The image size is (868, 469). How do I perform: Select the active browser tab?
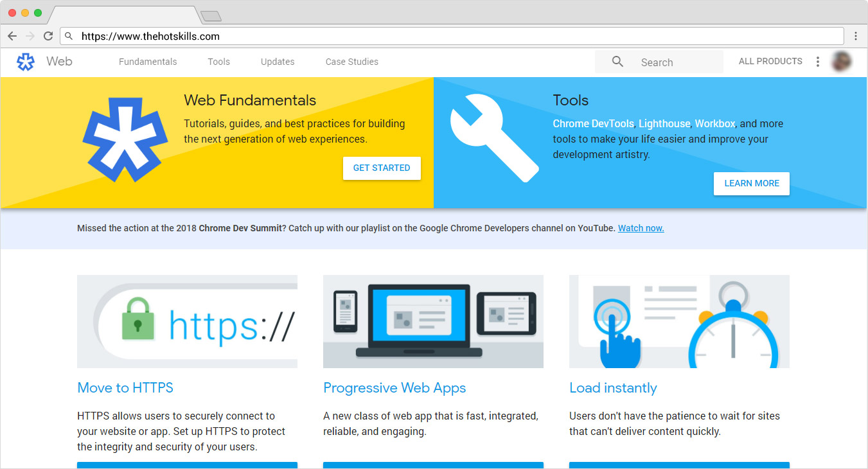[x=125, y=15]
